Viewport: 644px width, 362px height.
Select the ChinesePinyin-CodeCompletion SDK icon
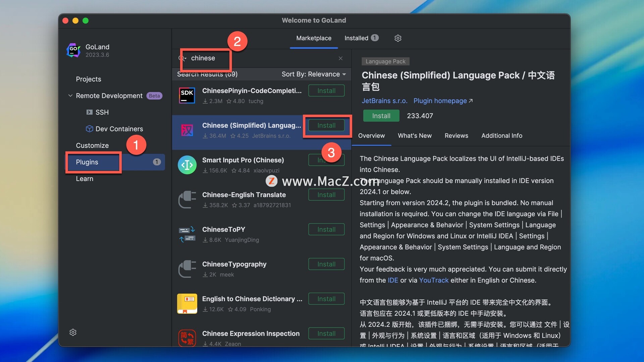[187, 96]
